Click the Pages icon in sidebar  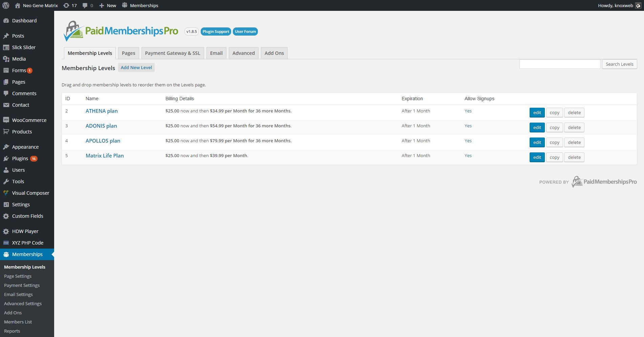(6, 82)
